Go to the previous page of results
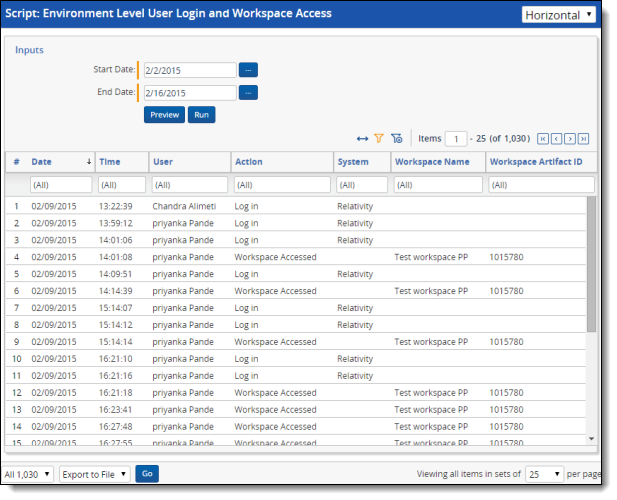This screenshot has width=617, height=500. click(556, 139)
